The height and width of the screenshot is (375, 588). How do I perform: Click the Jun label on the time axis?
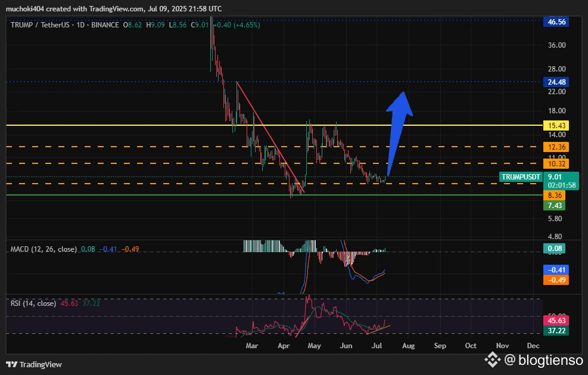point(346,346)
